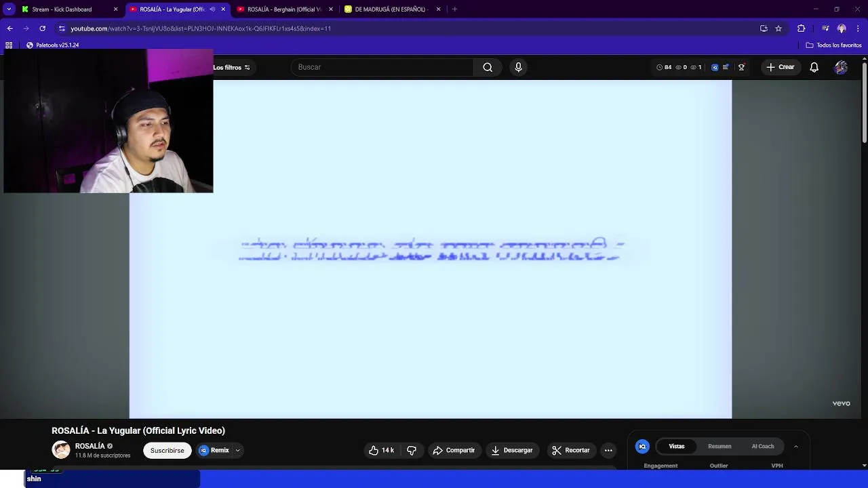Open new browser tab
Image resolution: width=868 pixels, height=488 pixels.
454,9
